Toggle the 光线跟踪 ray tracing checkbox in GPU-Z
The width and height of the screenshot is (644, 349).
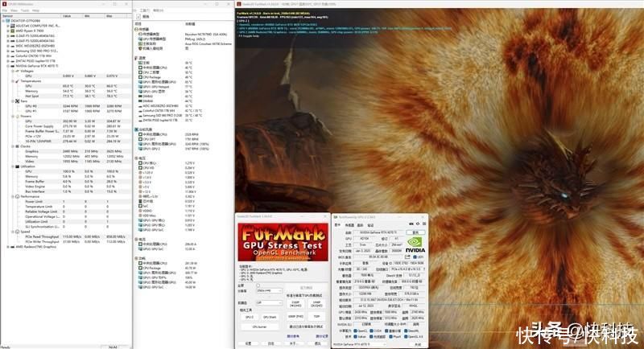(x=371, y=337)
